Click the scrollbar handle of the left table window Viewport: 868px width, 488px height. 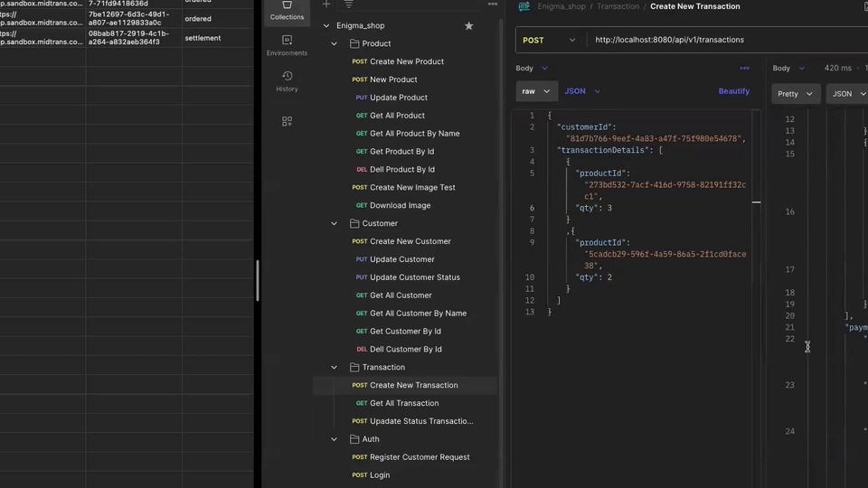click(x=258, y=280)
